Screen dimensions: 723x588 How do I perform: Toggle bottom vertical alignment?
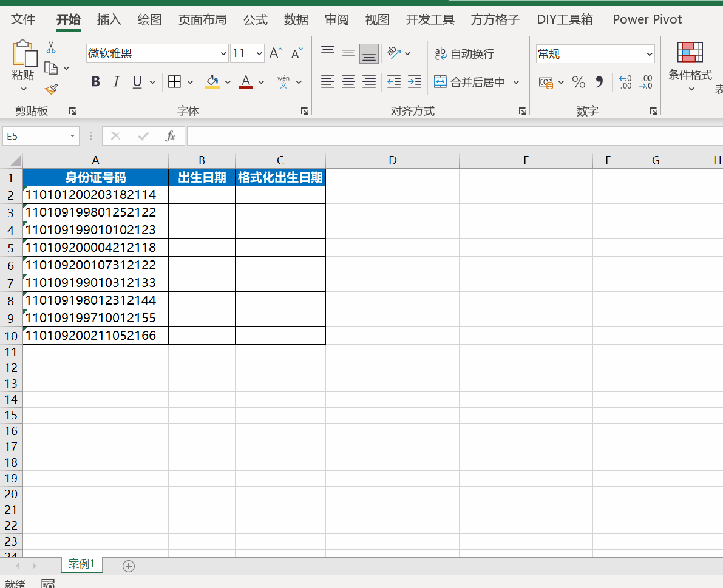pos(369,53)
